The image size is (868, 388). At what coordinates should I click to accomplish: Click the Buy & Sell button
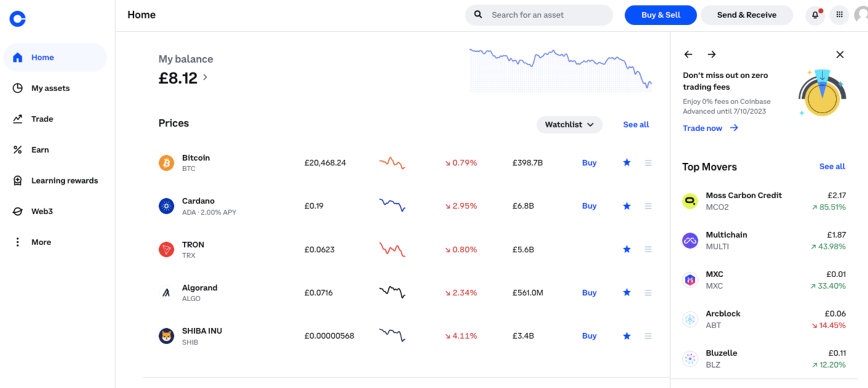(x=660, y=15)
